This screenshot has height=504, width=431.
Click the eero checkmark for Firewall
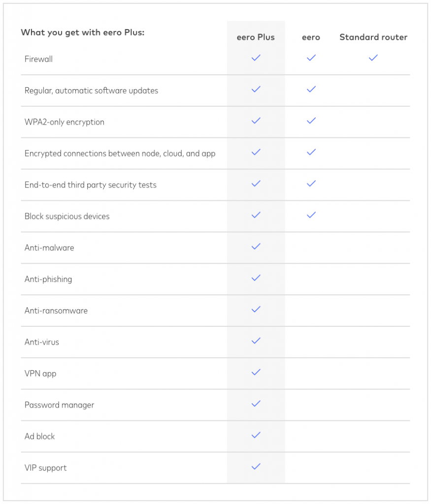tap(311, 58)
